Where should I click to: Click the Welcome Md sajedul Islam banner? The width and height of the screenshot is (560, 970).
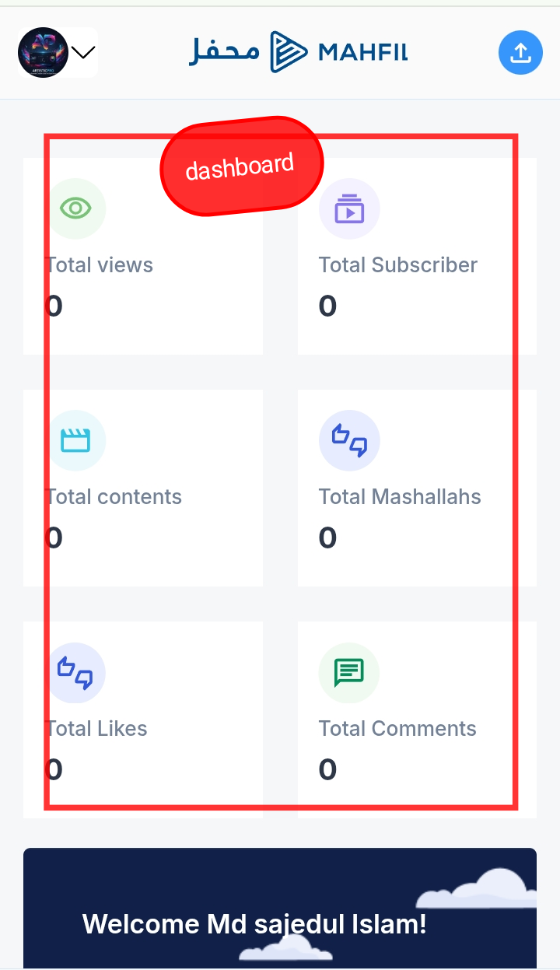(254, 924)
